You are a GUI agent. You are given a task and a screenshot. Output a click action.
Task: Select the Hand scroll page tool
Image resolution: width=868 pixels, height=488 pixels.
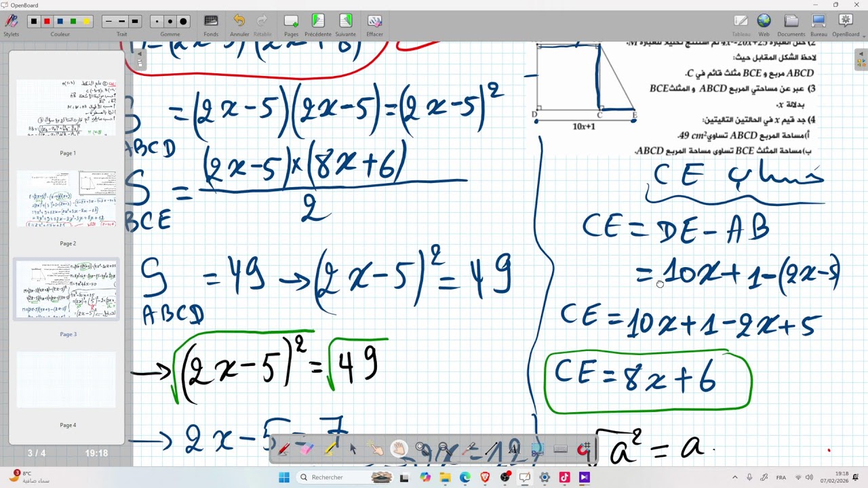pos(399,449)
